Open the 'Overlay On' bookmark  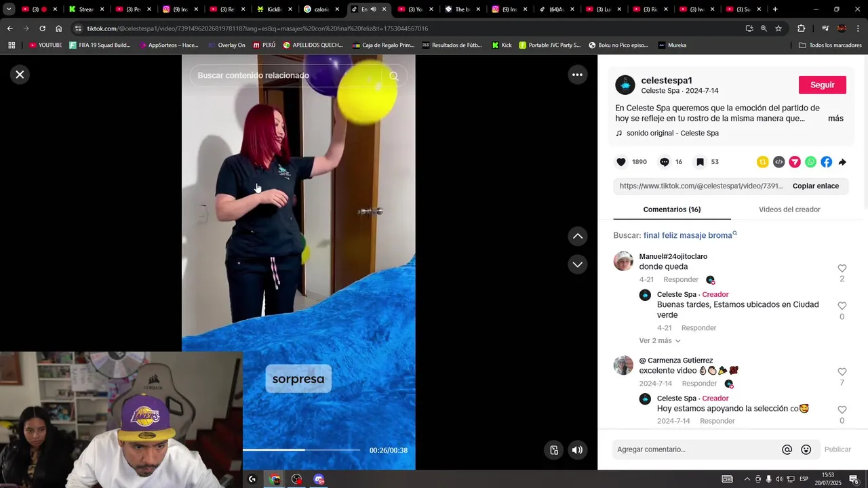point(226,45)
